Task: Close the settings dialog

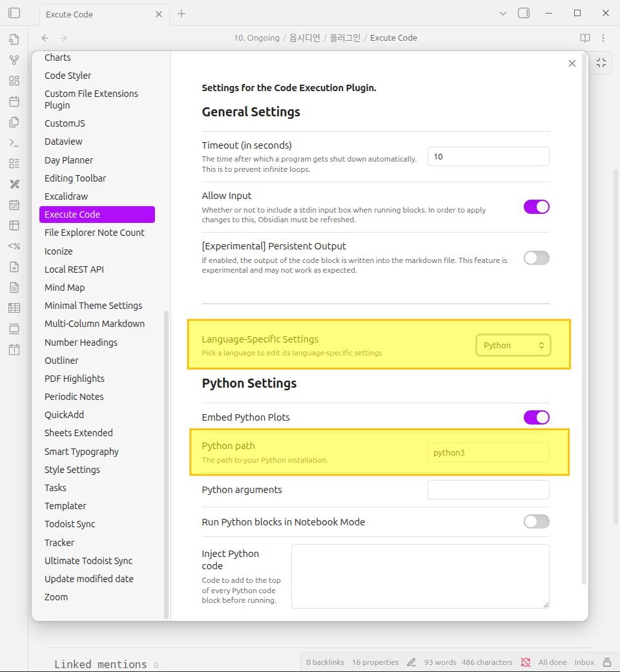Action: coord(572,63)
